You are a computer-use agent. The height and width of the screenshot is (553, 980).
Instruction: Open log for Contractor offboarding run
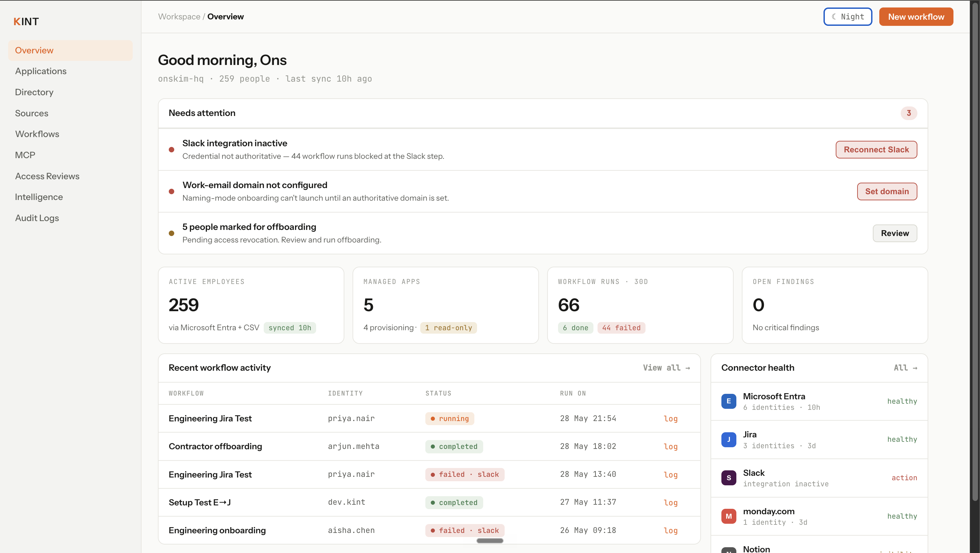[670, 447]
